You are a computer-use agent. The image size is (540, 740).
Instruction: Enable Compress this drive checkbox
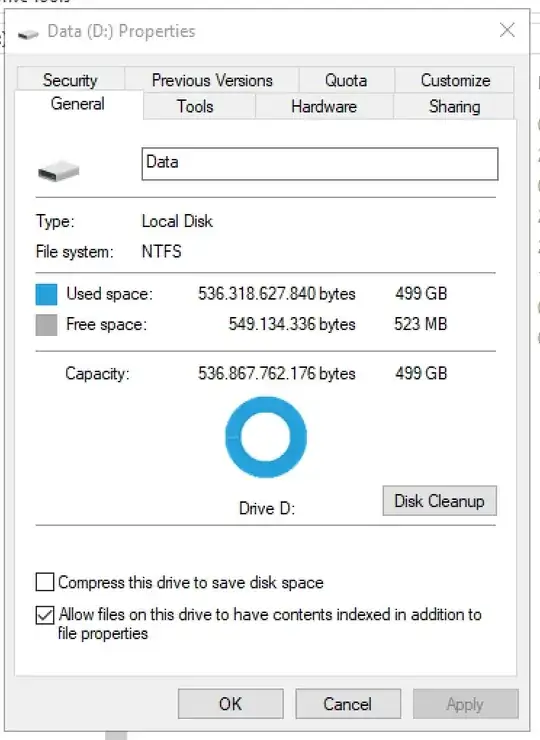pyautogui.click(x=45, y=582)
